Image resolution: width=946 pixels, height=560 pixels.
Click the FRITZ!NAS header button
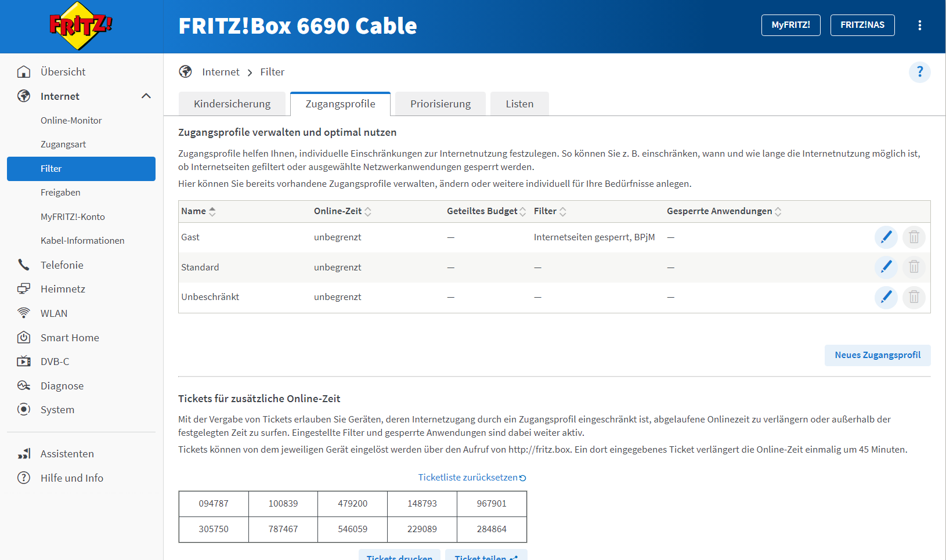862,25
